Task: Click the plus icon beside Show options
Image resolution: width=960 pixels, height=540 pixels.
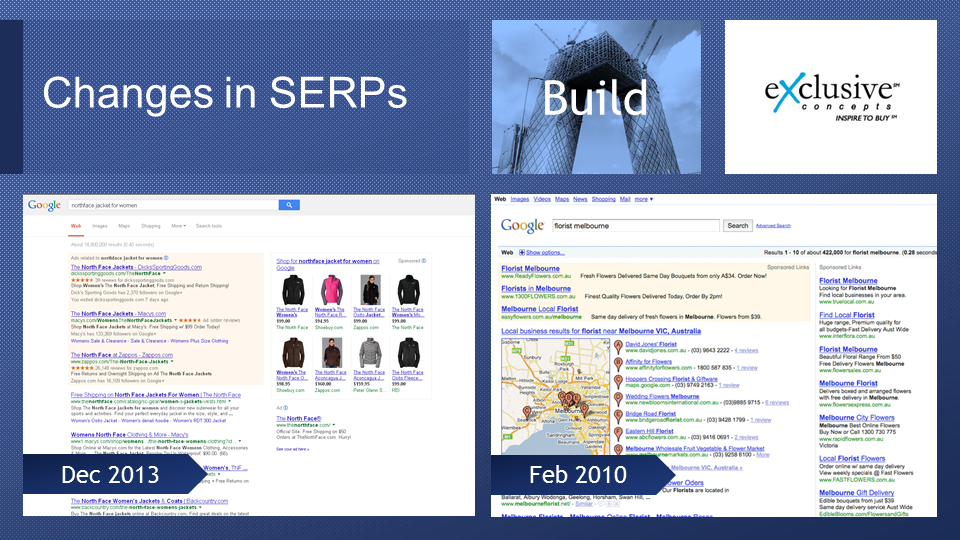Action: [x=522, y=252]
